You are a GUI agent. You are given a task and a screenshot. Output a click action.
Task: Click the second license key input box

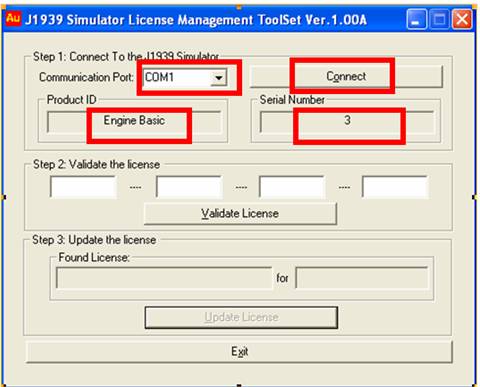pyautogui.click(x=189, y=187)
